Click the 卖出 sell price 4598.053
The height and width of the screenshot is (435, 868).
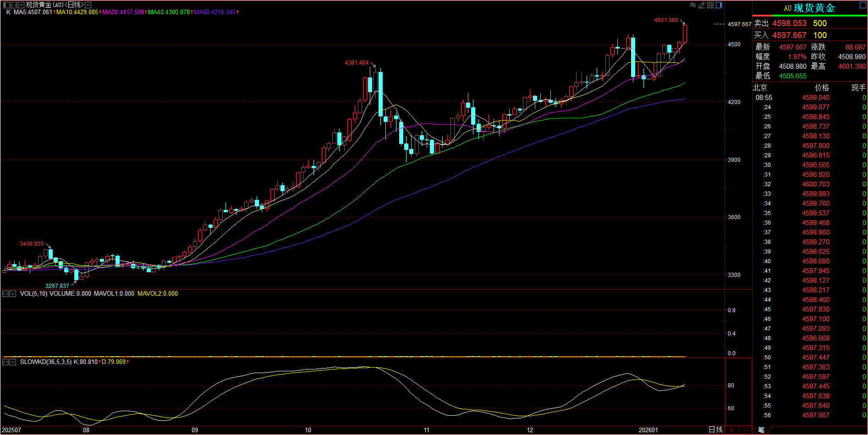click(x=789, y=23)
